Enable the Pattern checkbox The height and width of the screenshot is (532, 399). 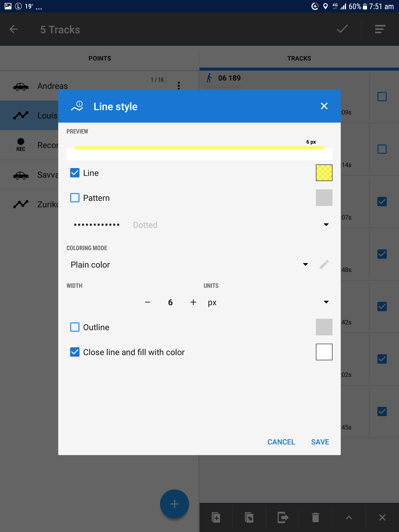click(75, 198)
